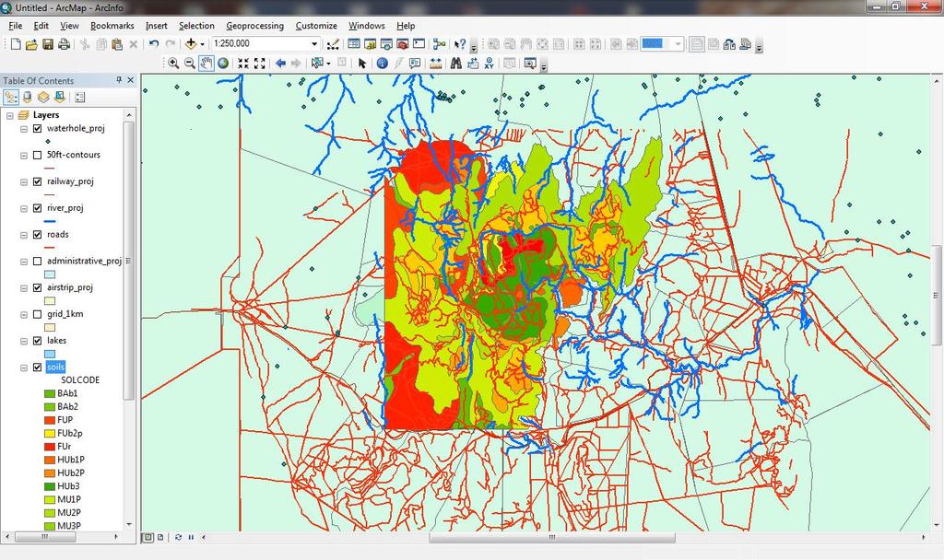Image resolution: width=944 pixels, height=560 pixels.
Task: Click the SOLCODE legend heading
Action: (80, 380)
